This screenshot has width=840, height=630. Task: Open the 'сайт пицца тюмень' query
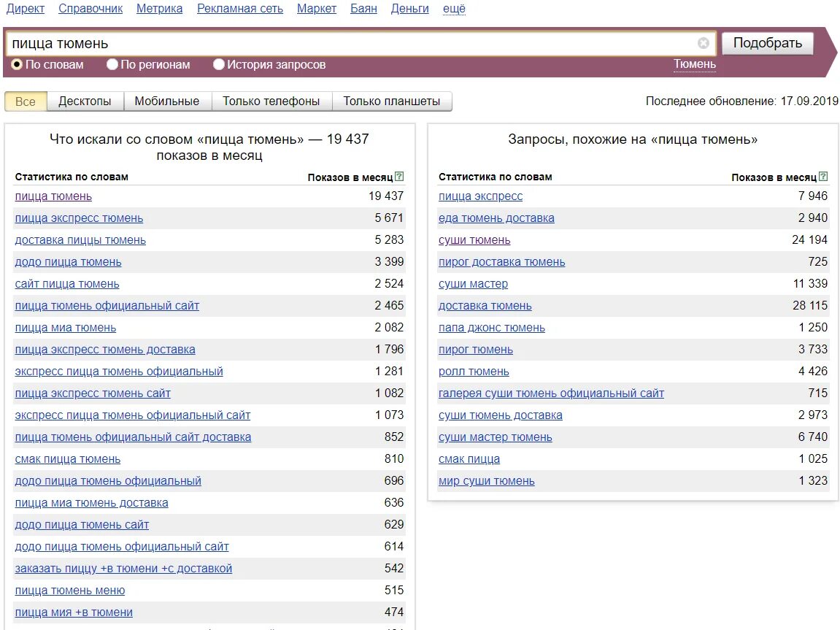pos(67,285)
